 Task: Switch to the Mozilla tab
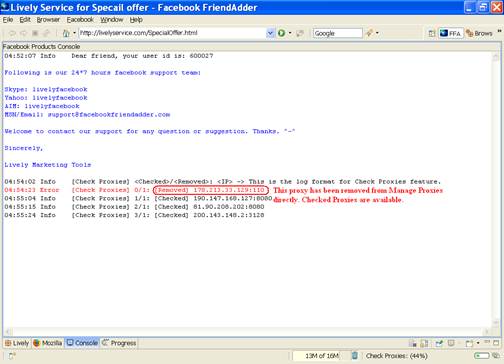click(x=48, y=343)
